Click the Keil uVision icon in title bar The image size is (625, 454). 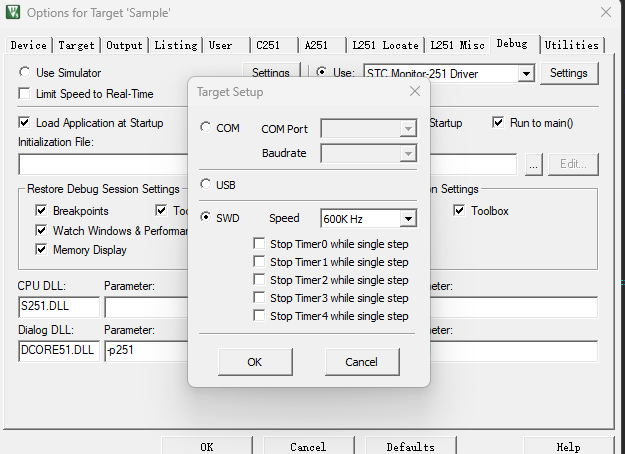12,12
